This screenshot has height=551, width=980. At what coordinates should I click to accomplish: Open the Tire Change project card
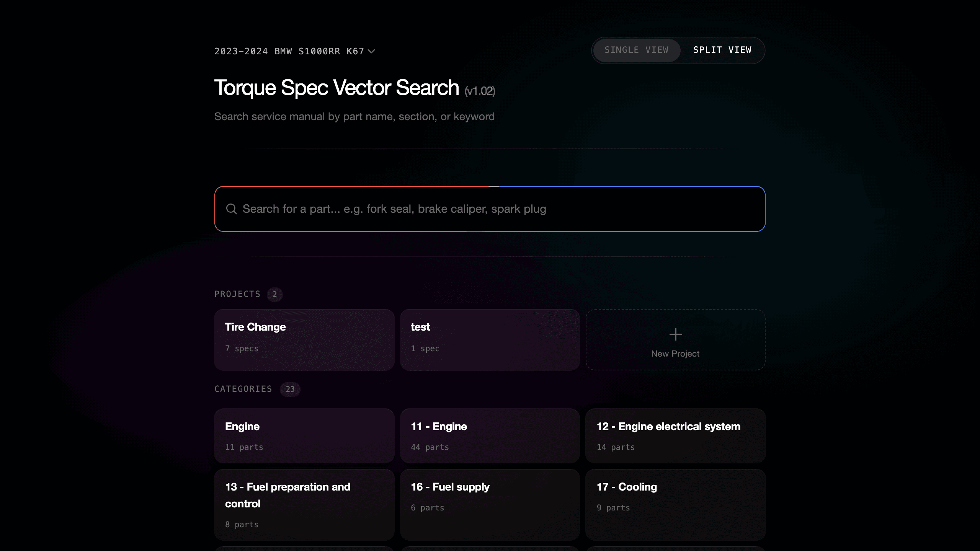point(304,340)
